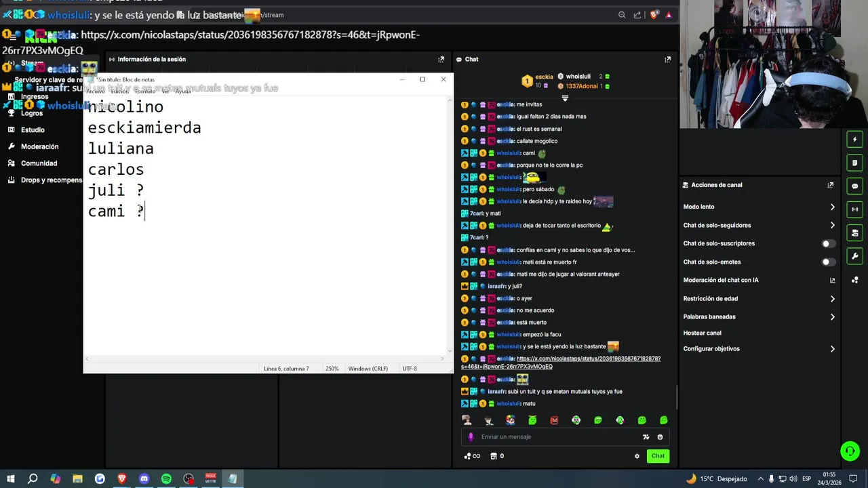Click the green Chat send button

pyautogui.click(x=658, y=456)
